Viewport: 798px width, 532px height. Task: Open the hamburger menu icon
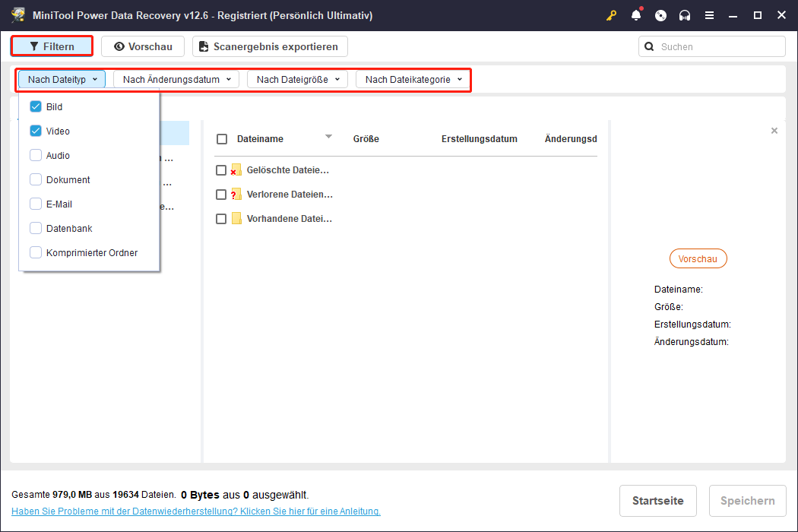(x=709, y=15)
